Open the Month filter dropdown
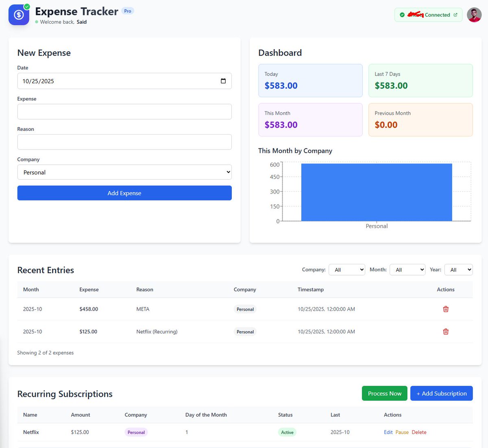Viewport: 488px width, 448px height. click(407, 270)
